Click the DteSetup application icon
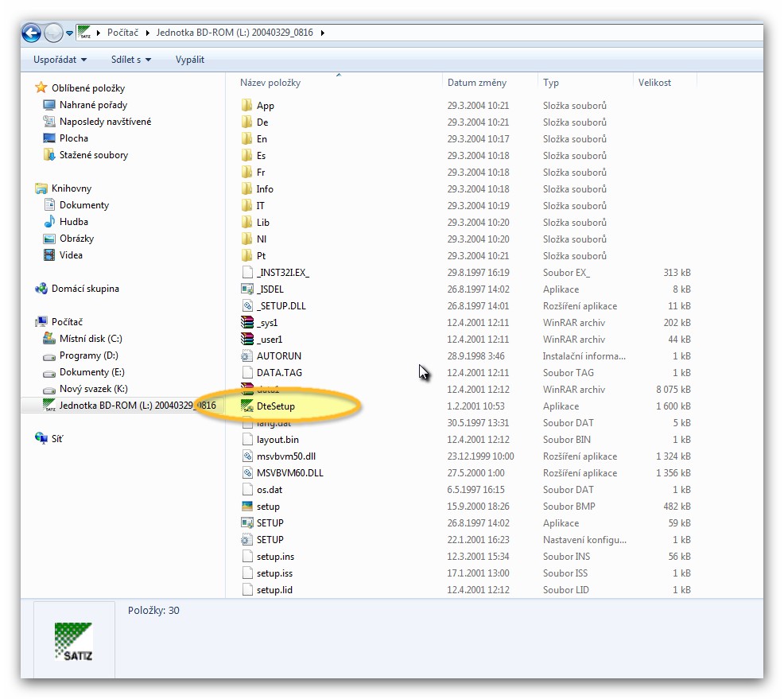The image size is (784, 699). click(246, 406)
